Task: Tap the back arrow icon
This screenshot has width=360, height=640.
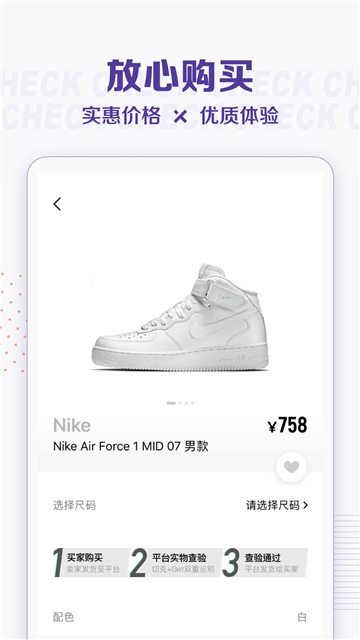Action: click(x=57, y=204)
